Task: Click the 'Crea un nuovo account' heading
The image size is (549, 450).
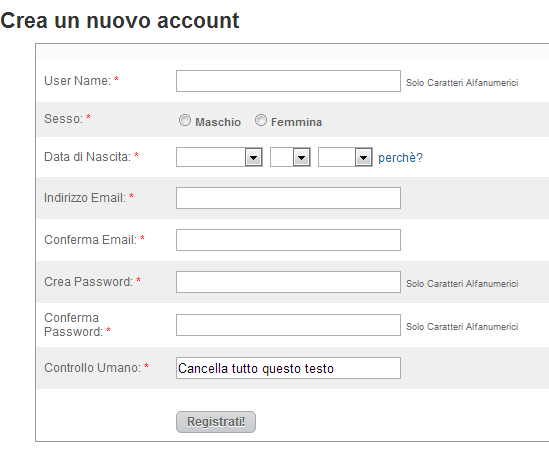Action: (120, 20)
